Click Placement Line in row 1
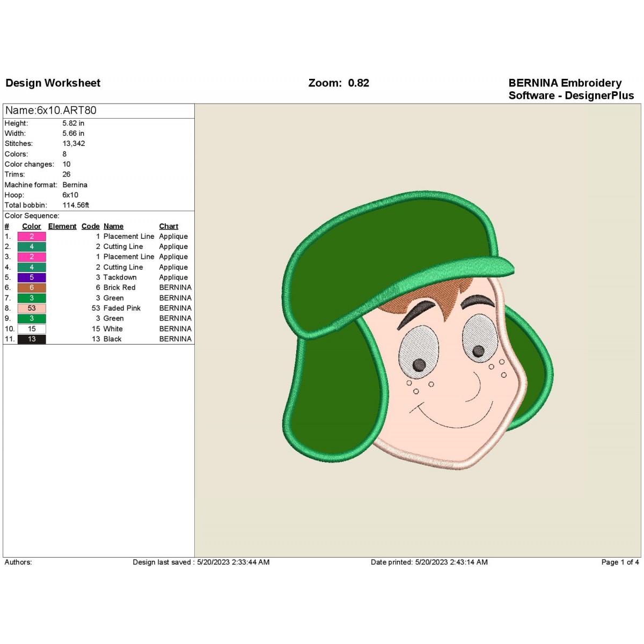The image size is (644, 644). 129,237
